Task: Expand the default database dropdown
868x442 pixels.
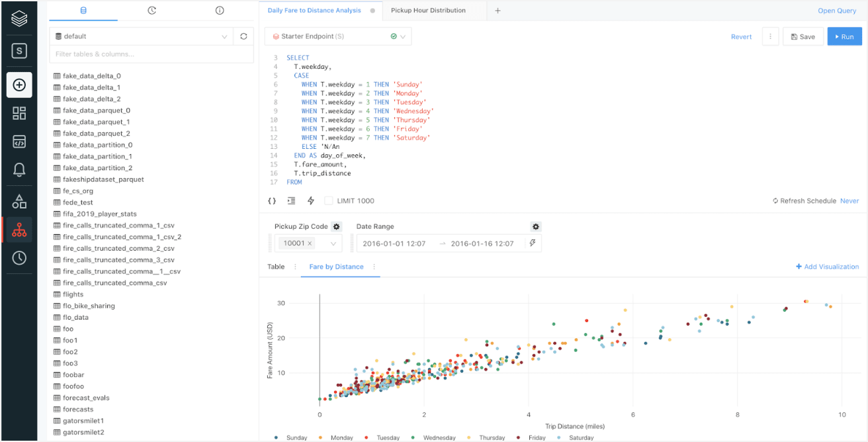Action: [x=224, y=36]
